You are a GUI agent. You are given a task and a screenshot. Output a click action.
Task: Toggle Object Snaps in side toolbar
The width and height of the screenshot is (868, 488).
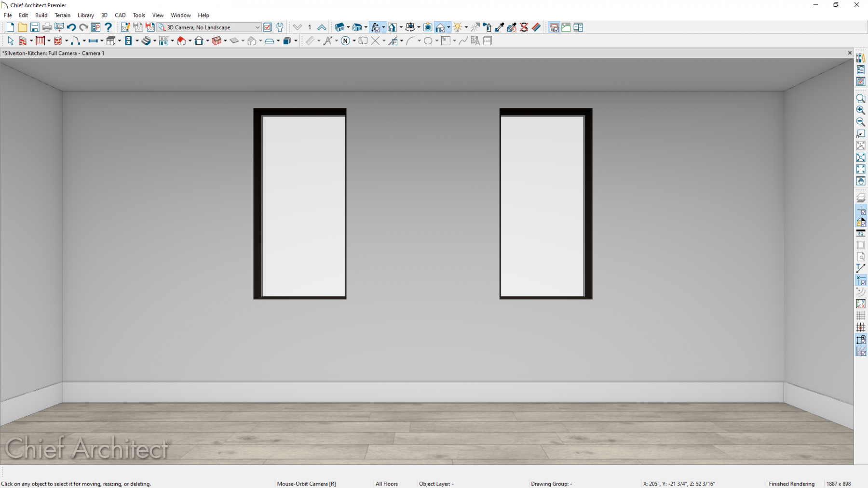[860, 340]
